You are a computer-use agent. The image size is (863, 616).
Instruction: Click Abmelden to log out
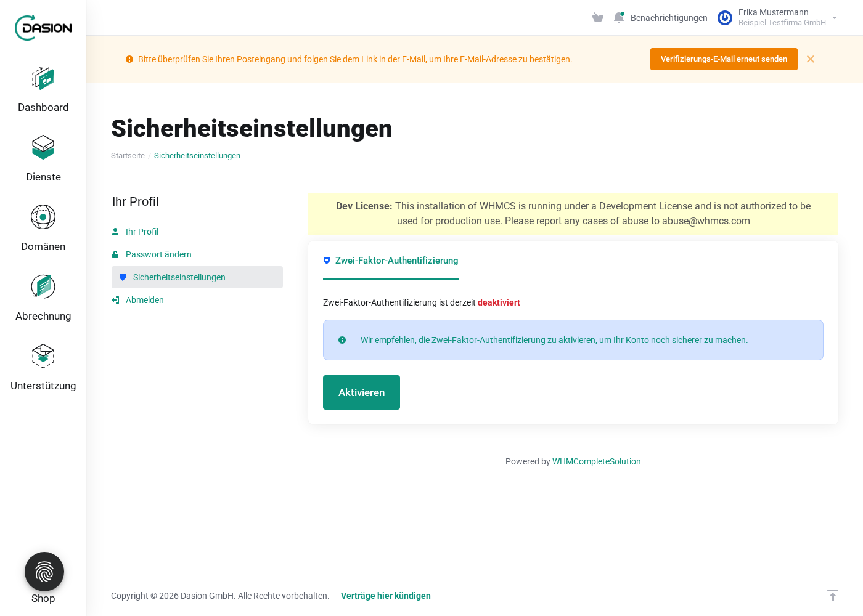[144, 300]
